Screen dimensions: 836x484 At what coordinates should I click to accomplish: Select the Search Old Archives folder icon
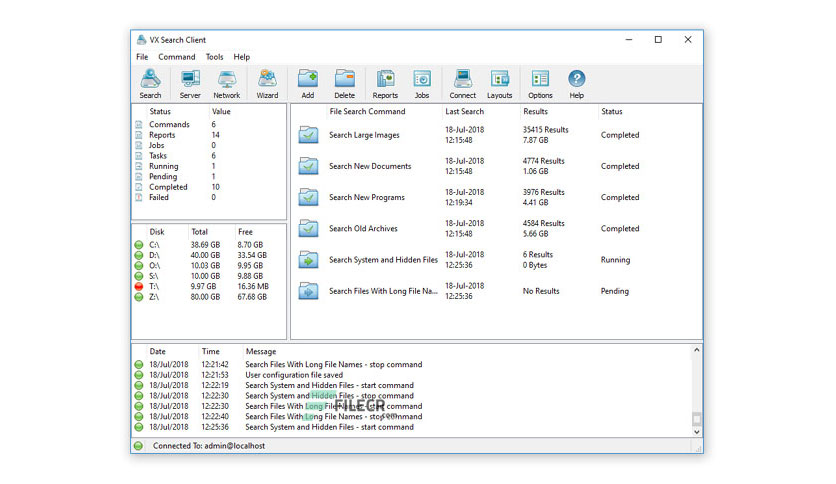308,229
